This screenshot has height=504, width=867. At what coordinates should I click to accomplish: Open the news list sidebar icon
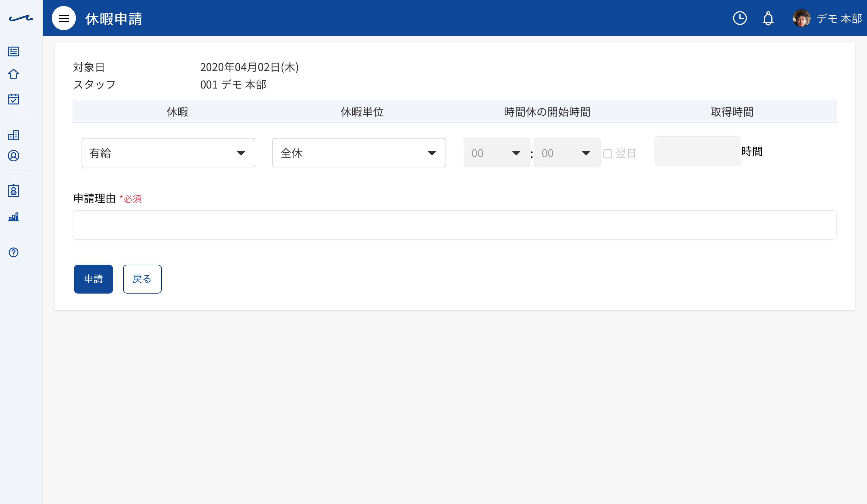click(x=14, y=51)
